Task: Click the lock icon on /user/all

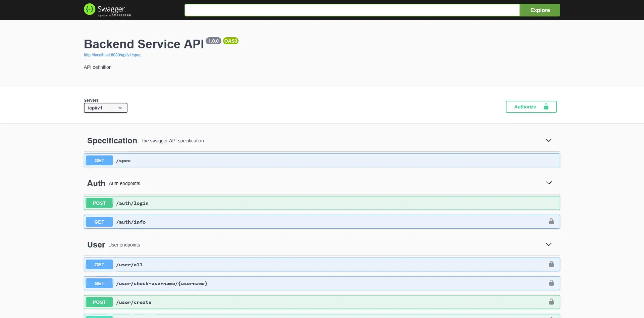Action: point(551,264)
